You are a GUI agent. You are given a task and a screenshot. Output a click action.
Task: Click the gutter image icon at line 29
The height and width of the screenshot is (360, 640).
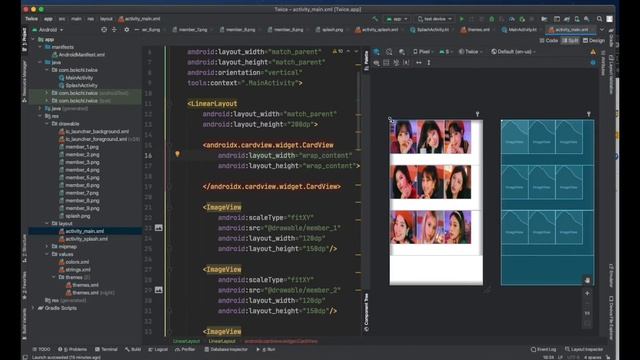click(159, 290)
